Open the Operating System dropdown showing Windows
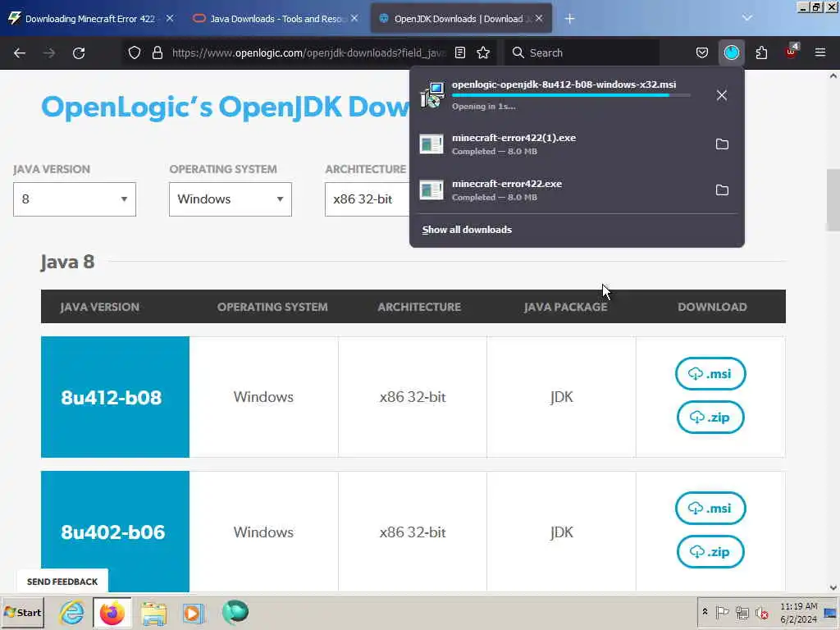Image resolution: width=840 pixels, height=630 pixels. point(231,199)
